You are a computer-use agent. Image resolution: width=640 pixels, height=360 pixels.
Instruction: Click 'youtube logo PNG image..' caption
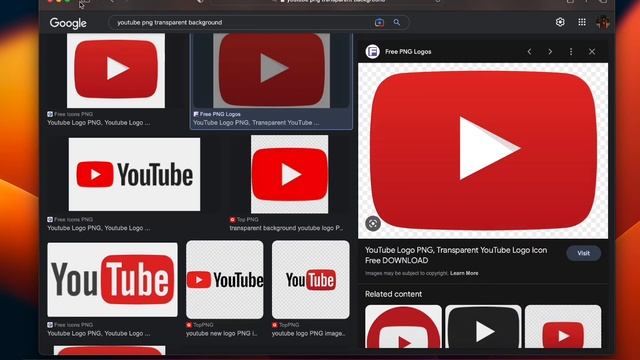coord(309,333)
